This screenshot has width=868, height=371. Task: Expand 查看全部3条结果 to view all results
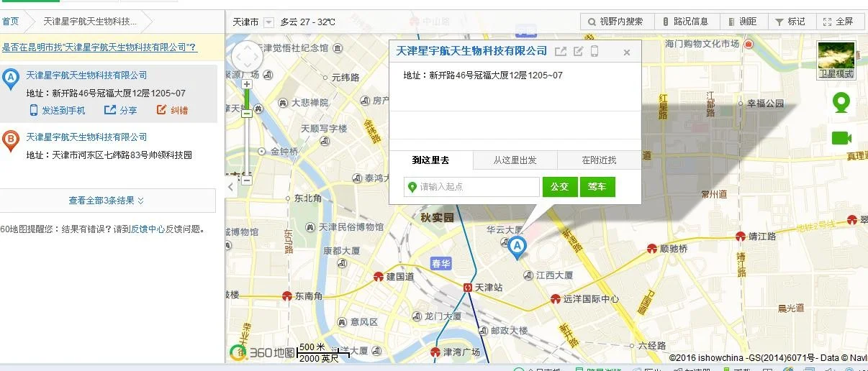tap(107, 201)
